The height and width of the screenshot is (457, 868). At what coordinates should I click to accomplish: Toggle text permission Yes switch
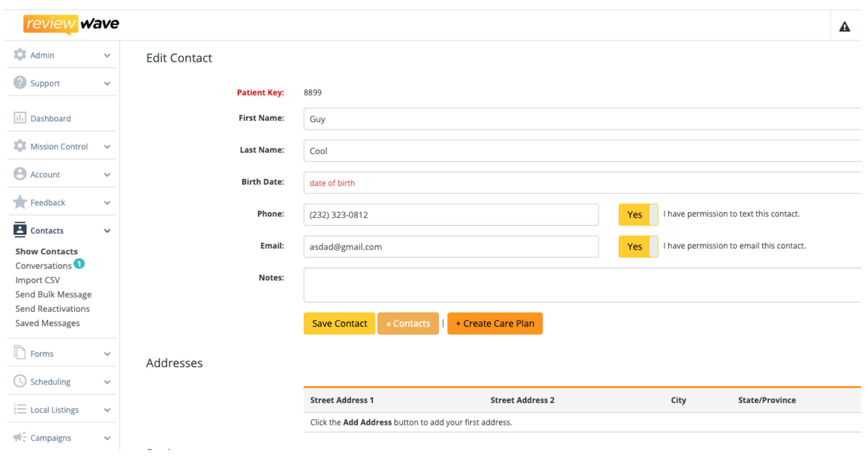(x=638, y=214)
